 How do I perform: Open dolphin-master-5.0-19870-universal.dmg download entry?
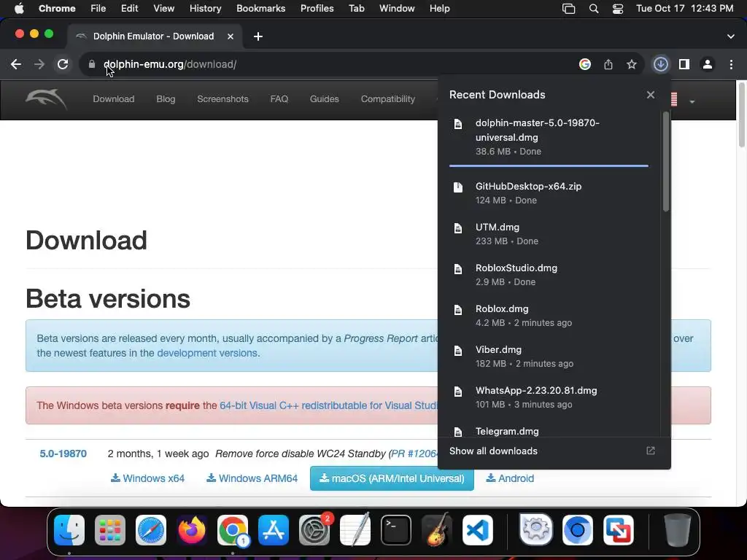[549, 136]
